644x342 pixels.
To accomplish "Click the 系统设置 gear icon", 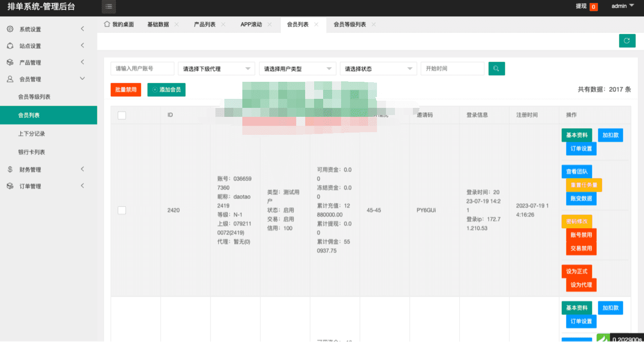I will click(10, 29).
